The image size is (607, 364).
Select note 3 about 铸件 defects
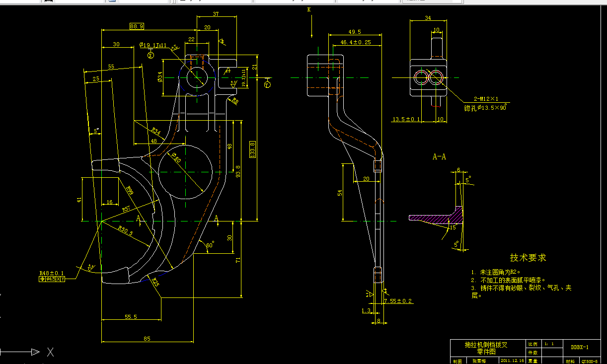click(x=521, y=291)
